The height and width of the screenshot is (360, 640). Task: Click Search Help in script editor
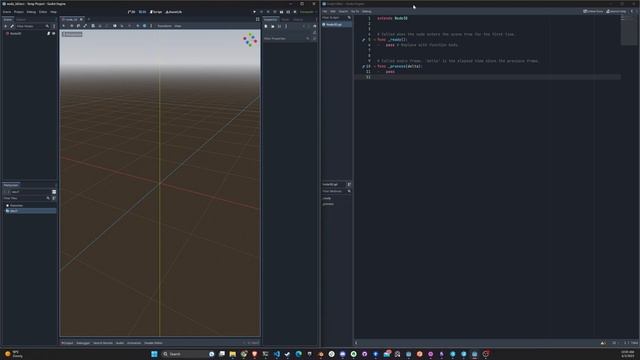click(x=616, y=11)
